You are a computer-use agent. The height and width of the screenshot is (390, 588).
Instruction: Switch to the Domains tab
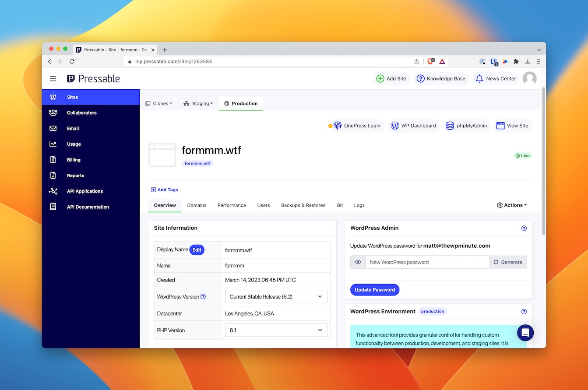[197, 205]
